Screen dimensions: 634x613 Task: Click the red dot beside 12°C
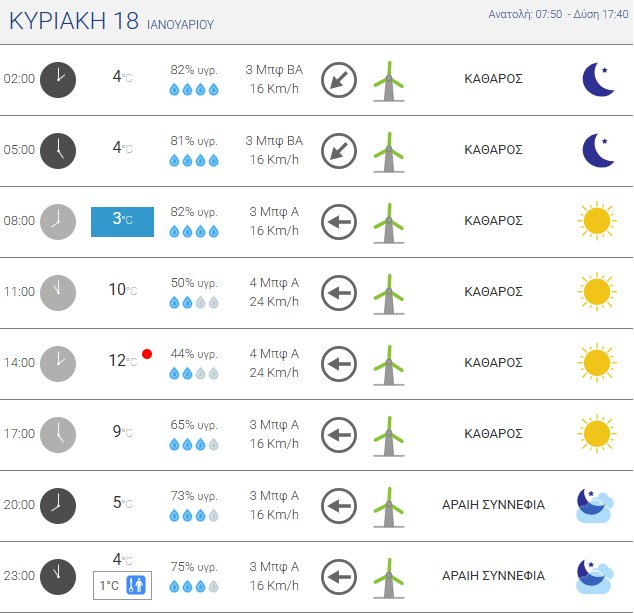[x=147, y=354]
